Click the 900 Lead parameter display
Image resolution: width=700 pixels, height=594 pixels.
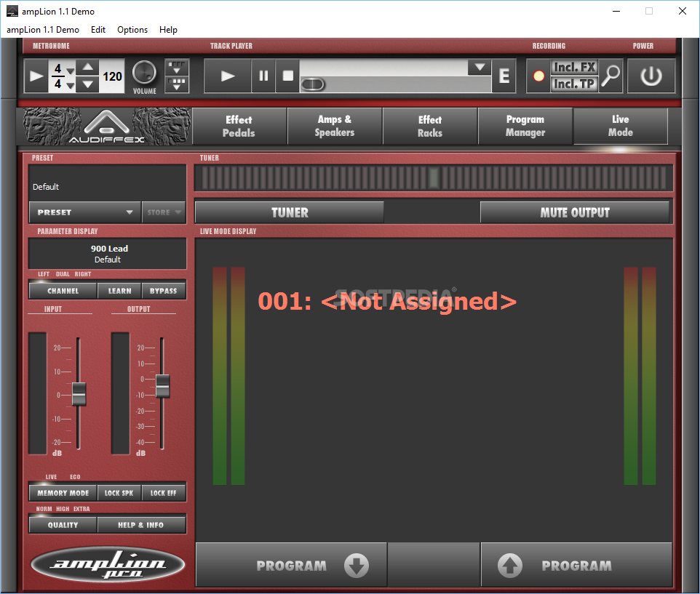point(107,253)
